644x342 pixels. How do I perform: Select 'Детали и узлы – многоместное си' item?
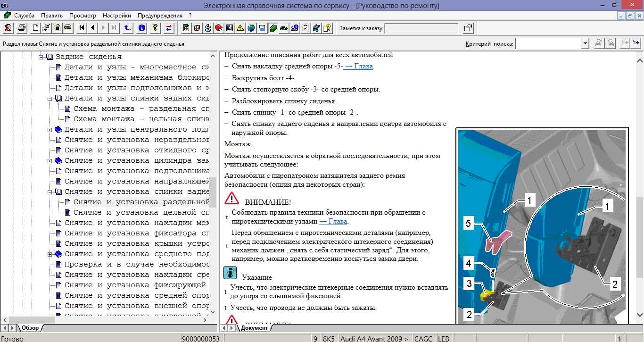[x=132, y=67]
